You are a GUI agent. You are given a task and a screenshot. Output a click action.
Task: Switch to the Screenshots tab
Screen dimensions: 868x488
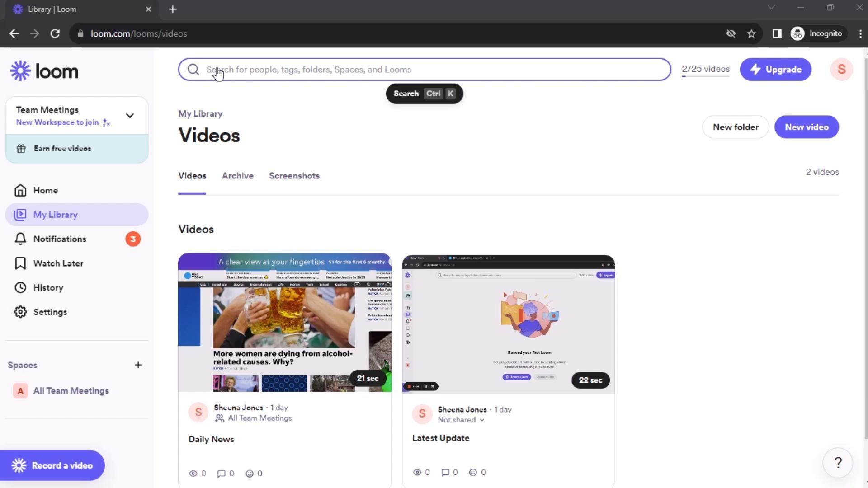tap(294, 176)
